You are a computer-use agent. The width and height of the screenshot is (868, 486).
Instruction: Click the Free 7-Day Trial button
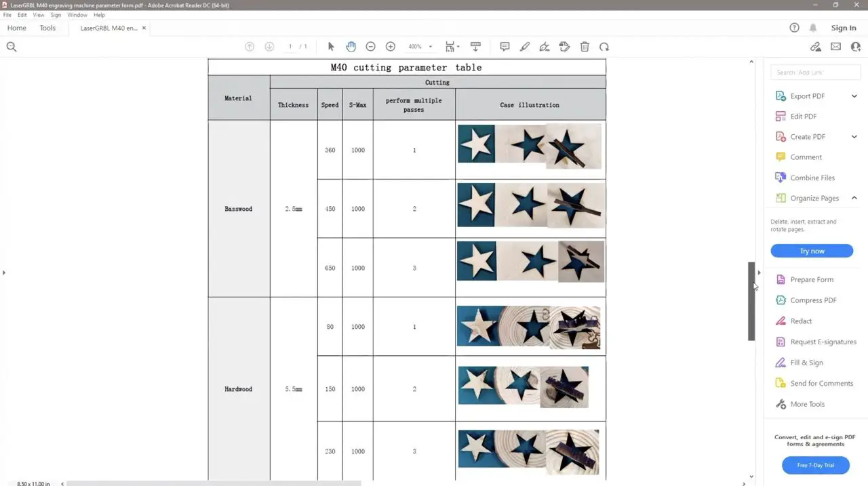(x=815, y=465)
